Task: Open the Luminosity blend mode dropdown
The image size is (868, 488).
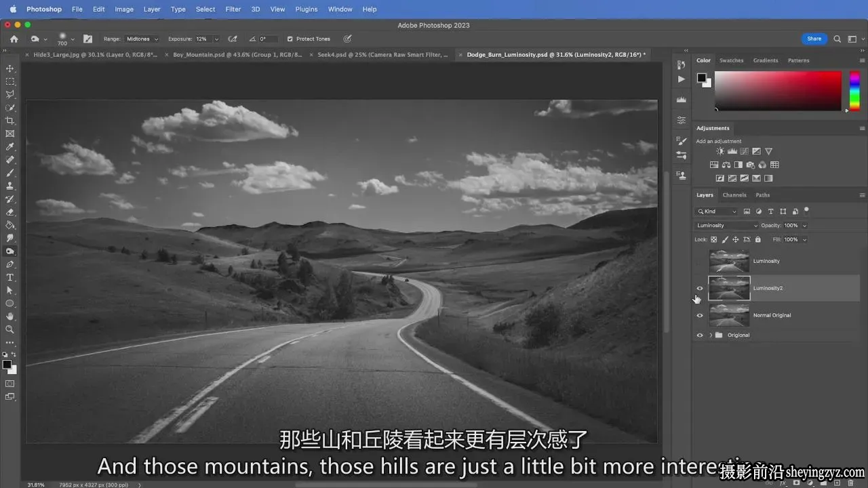Action: pyautogui.click(x=727, y=225)
